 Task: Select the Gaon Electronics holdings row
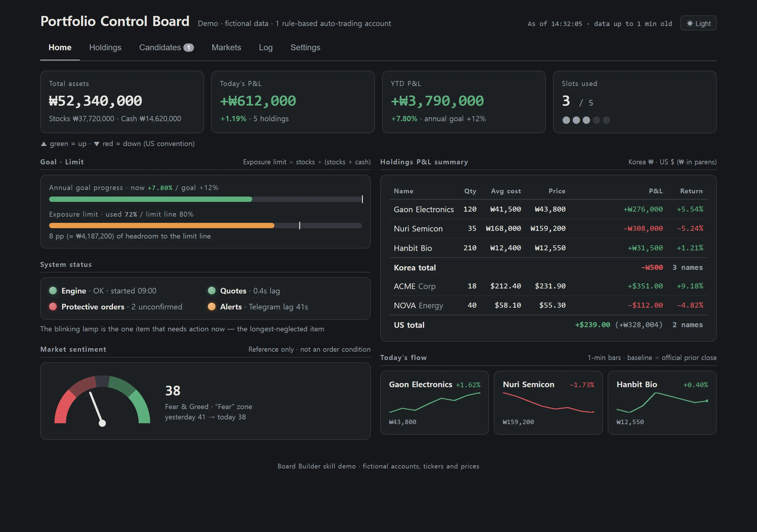pos(548,209)
